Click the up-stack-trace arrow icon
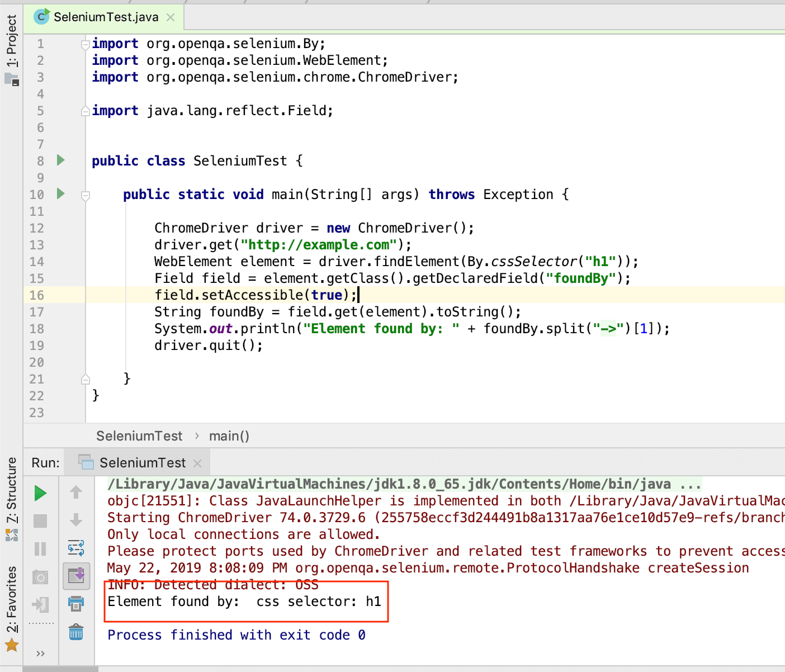The image size is (785, 672). (x=77, y=493)
